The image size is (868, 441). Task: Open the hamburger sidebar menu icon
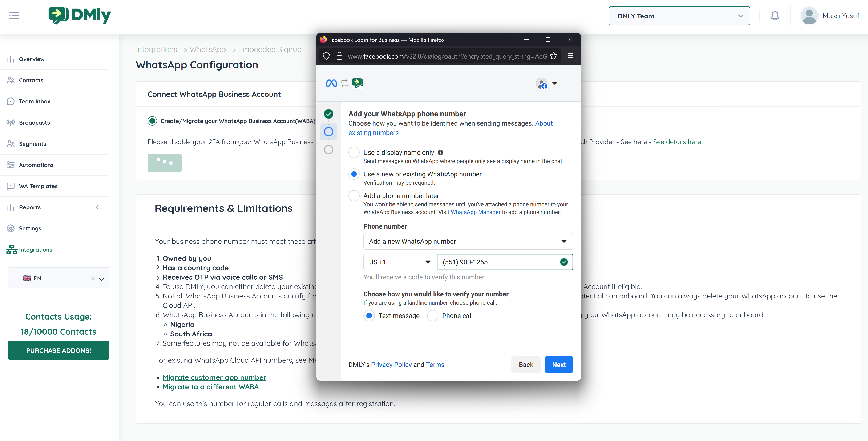point(14,16)
